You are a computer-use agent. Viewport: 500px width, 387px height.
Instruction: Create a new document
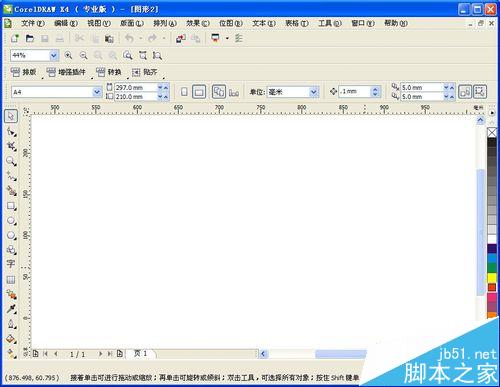[x=14, y=38]
